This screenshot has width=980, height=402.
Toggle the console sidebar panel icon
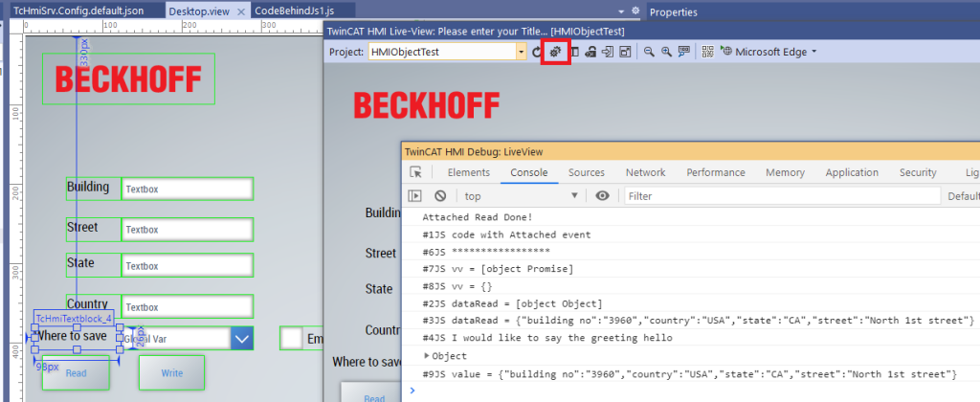pos(416,196)
